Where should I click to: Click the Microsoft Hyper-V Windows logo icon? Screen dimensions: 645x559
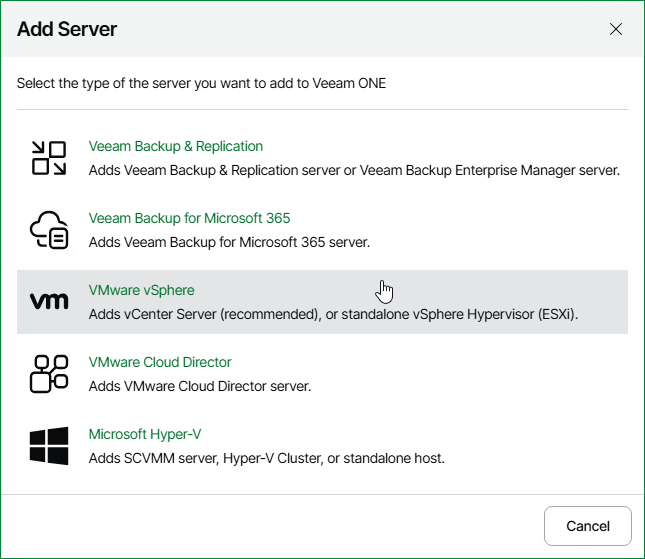point(49,446)
